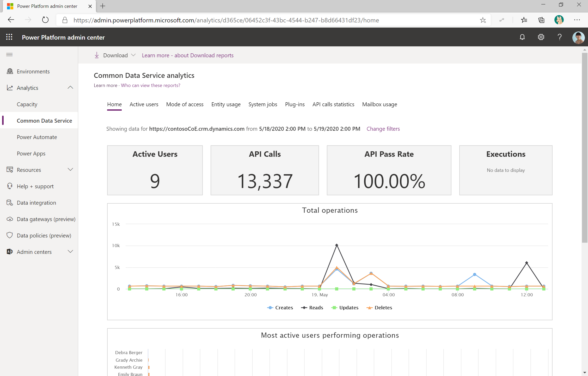Click the Active Users tab
Image resolution: width=588 pixels, height=376 pixels.
(144, 104)
